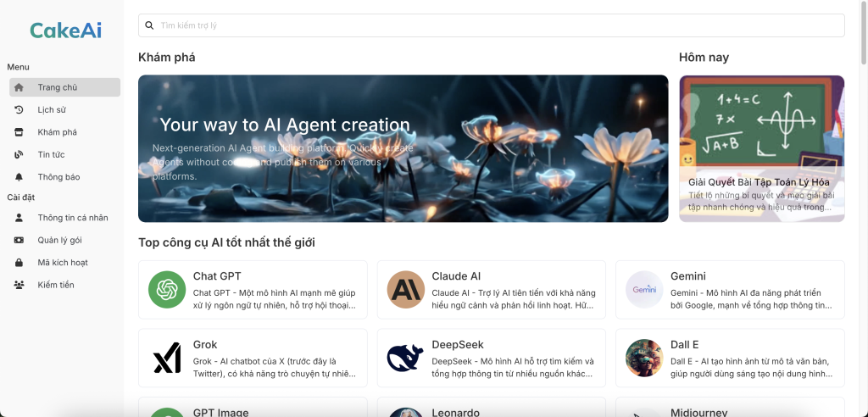Screen dimensions: 868x417
Task: Open the DeepSeek tool card
Action: (491, 358)
